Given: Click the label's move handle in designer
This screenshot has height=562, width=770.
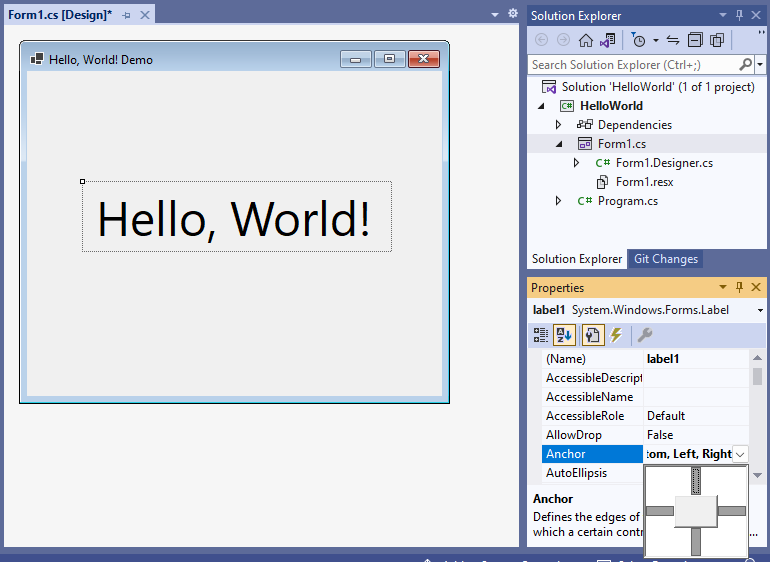Looking at the screenshot, I should pos(82,181).
